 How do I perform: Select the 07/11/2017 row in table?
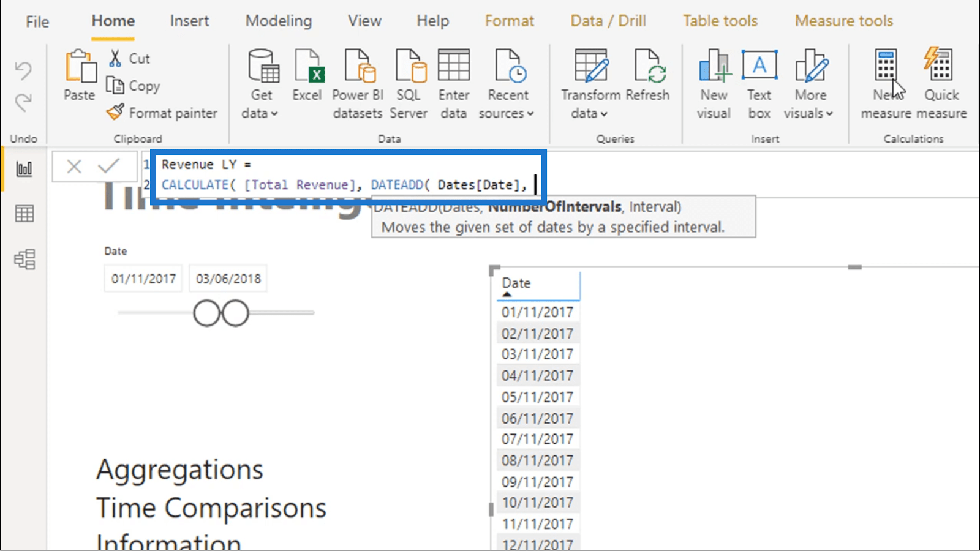537,440
